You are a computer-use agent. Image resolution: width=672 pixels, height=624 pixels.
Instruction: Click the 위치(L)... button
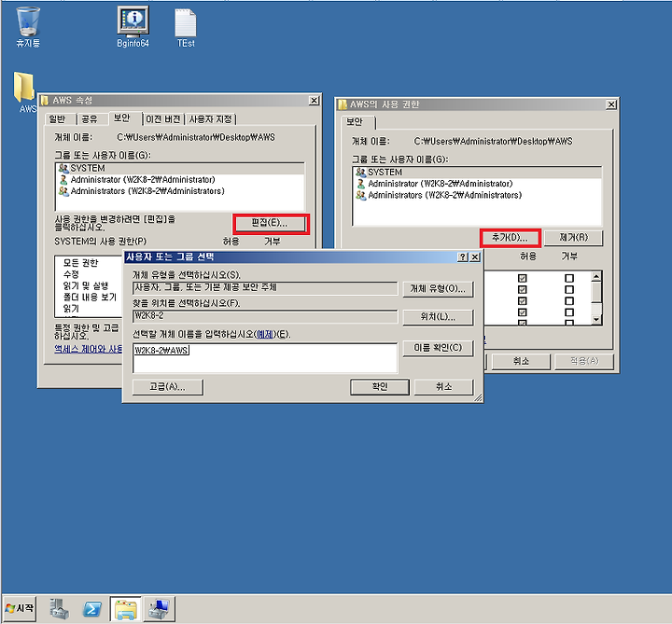click(x=438, y=316)
